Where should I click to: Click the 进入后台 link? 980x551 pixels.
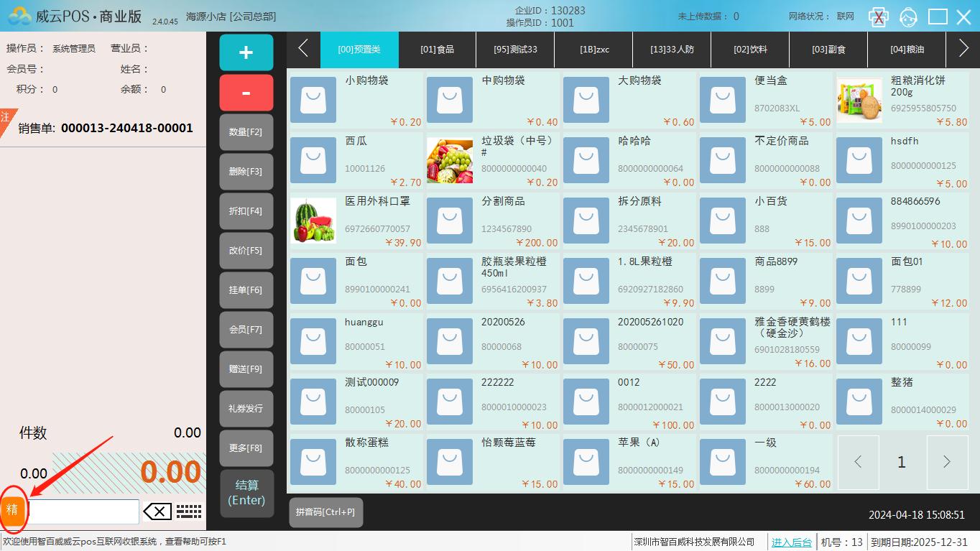coord(791,542)
